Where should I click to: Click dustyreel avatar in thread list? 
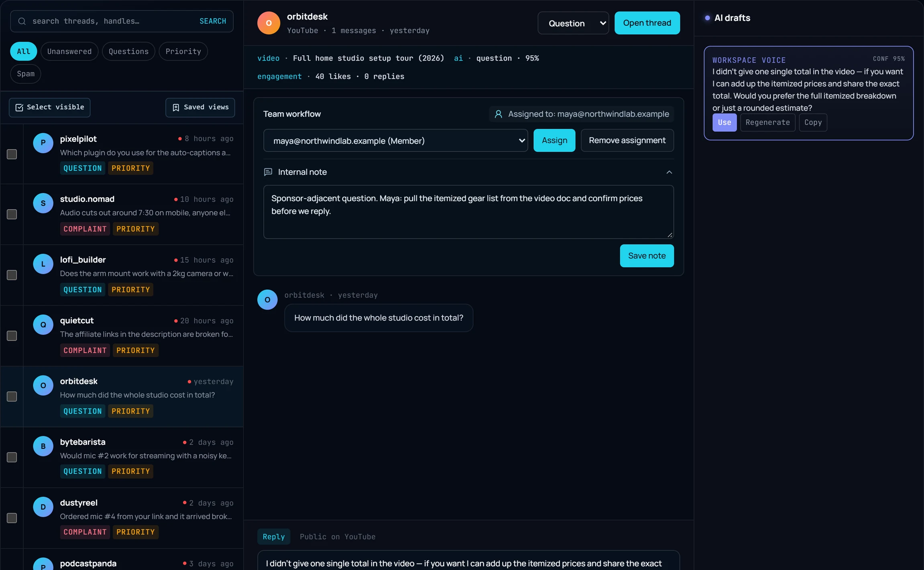(x=43, y=507)
